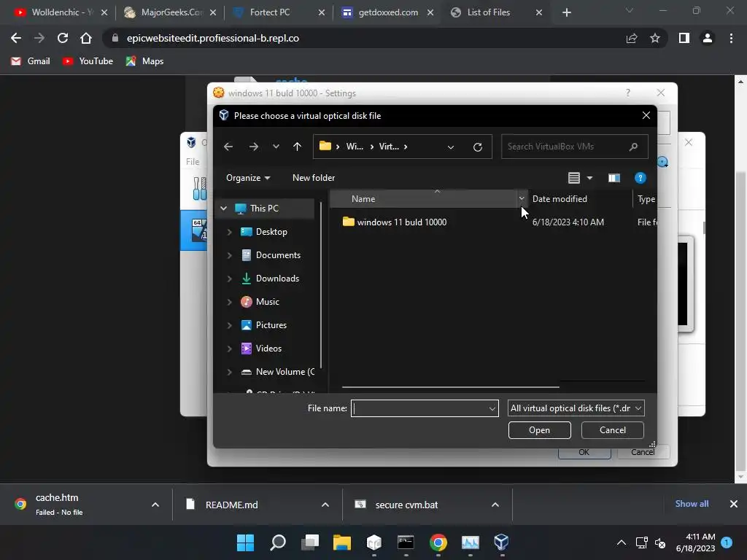Go to the browser home page
The width and height of the screenshot is (747, 560).
(x=86, y=38)
